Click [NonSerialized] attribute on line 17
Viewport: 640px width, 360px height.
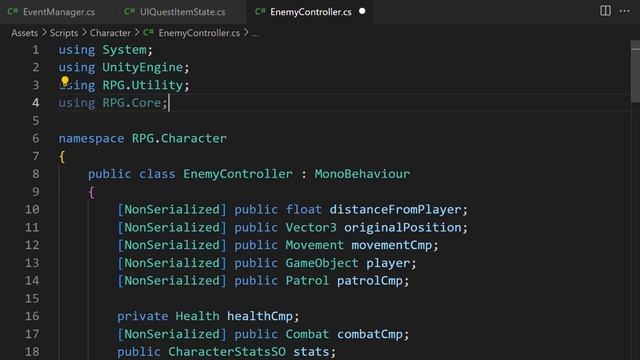[x=172, y=334]
